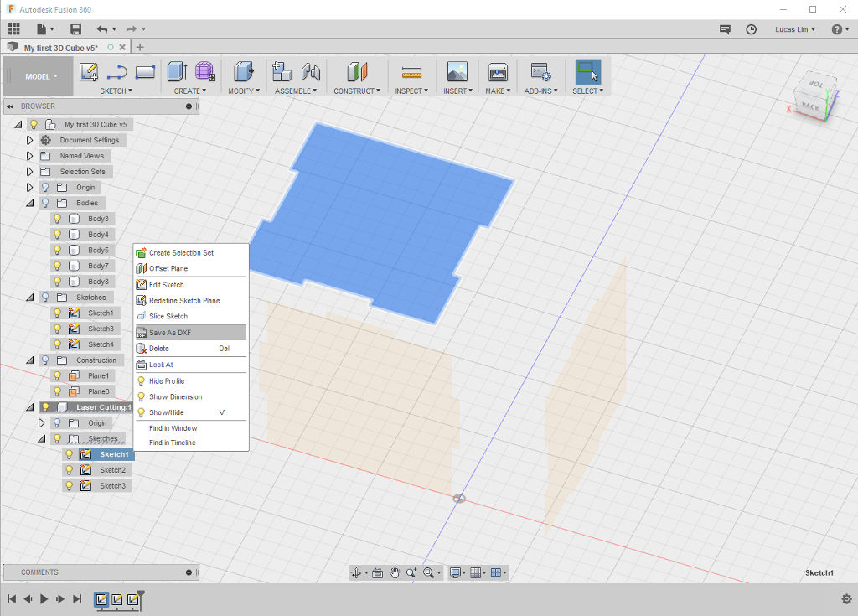Open the Help question mark icon
The width and height of the screenshot is (858, 616).
837,29
